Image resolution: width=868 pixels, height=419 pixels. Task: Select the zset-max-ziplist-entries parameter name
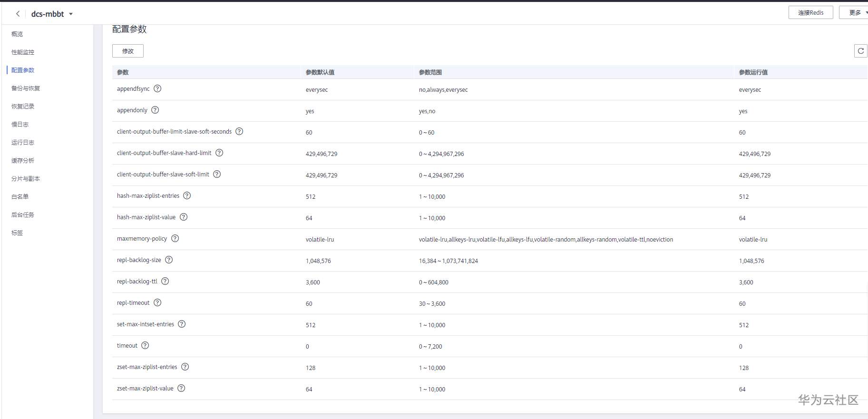(x=147, y=367)
